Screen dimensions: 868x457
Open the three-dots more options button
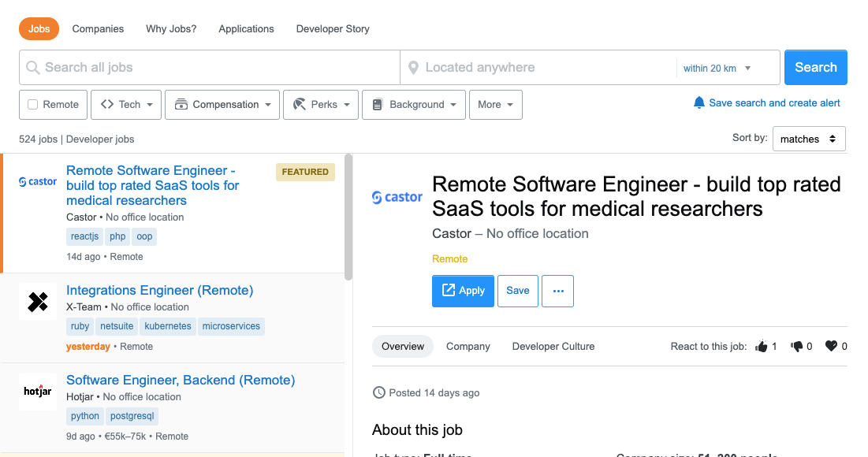click(557, 291)
